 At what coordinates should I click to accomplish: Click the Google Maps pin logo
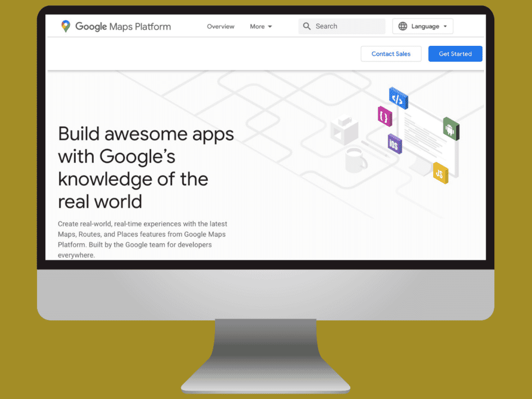[x=65, y=26]
